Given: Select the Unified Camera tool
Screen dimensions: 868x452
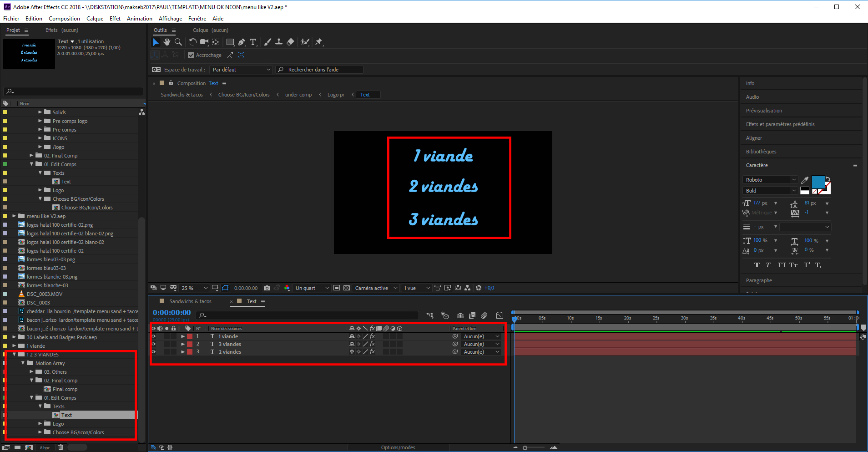Looking at the screenshot, I should coord(204,42).
